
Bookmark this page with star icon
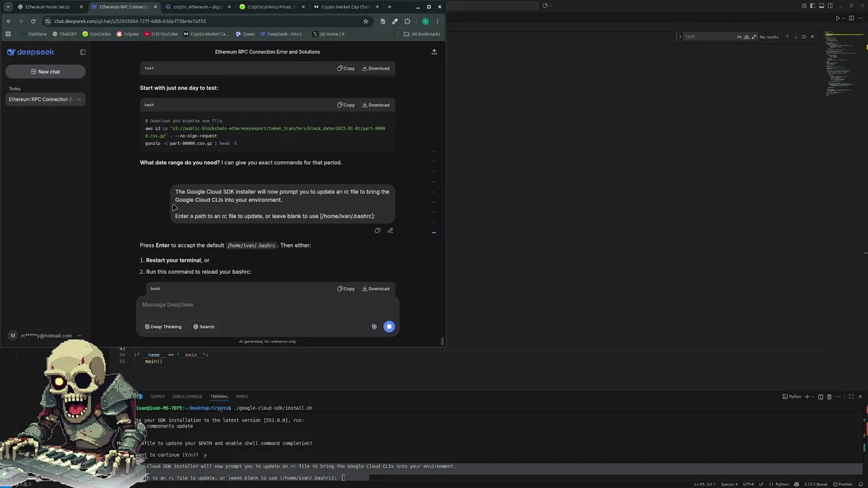pyautogui.click(x=366, y=21)
